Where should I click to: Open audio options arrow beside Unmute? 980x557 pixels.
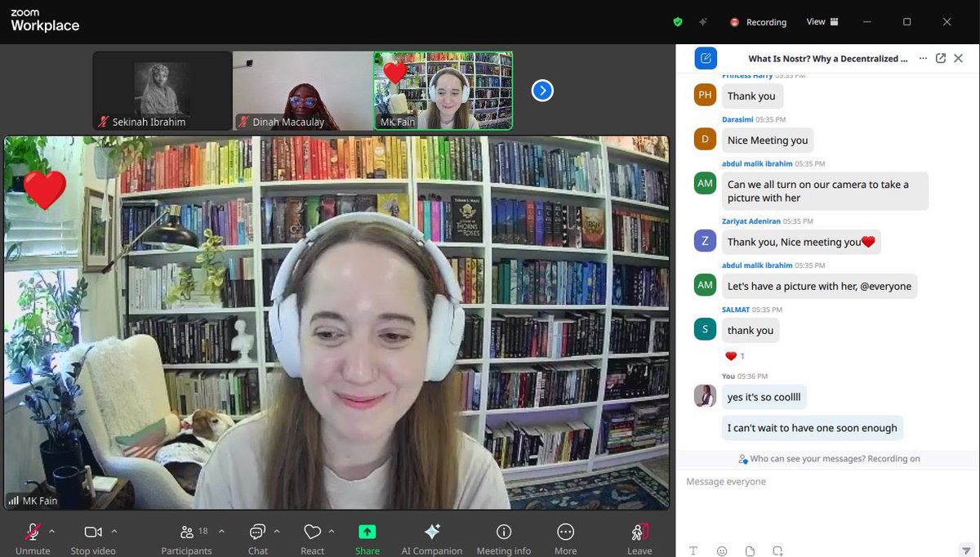52,531
